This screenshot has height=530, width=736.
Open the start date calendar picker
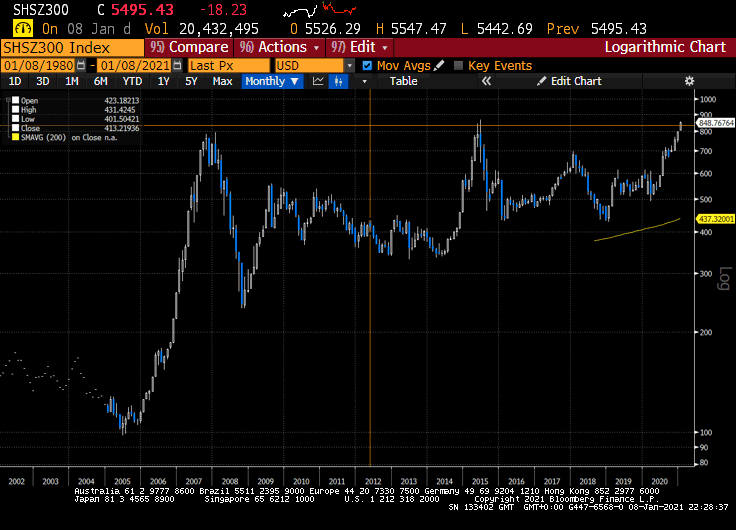pyautogui.click(x=81, y=65)
